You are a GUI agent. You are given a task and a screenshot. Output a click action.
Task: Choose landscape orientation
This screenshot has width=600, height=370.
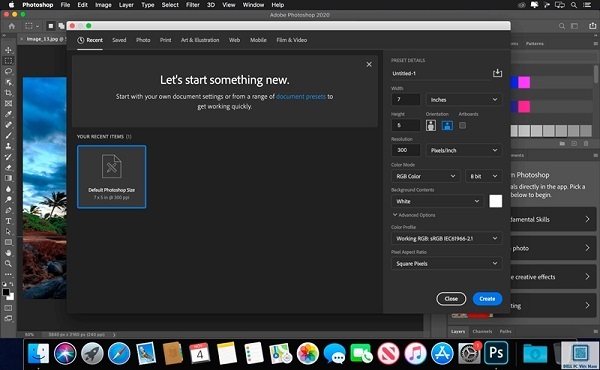click(447, 125)
